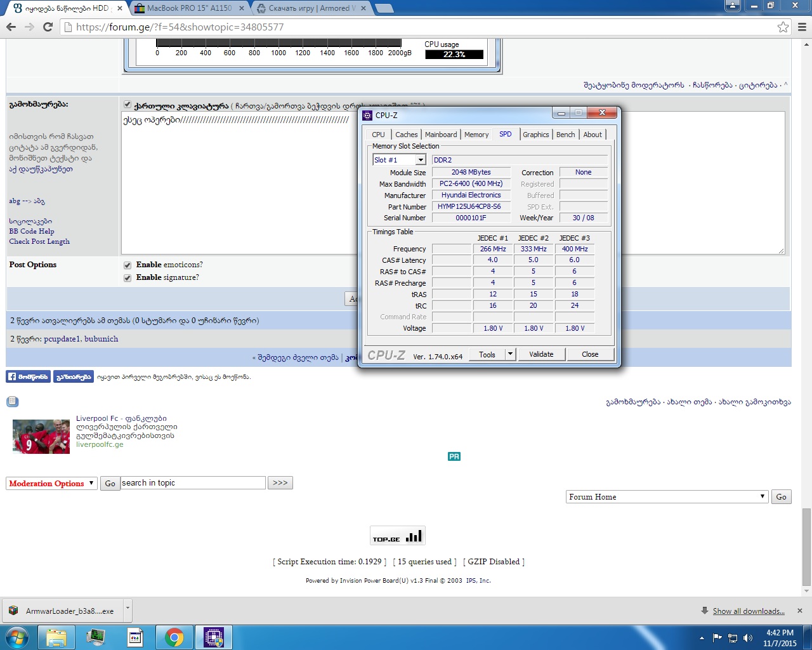Screen dimensions: 812x650
Task: Click the browser forward arrow
Action: 29,27
